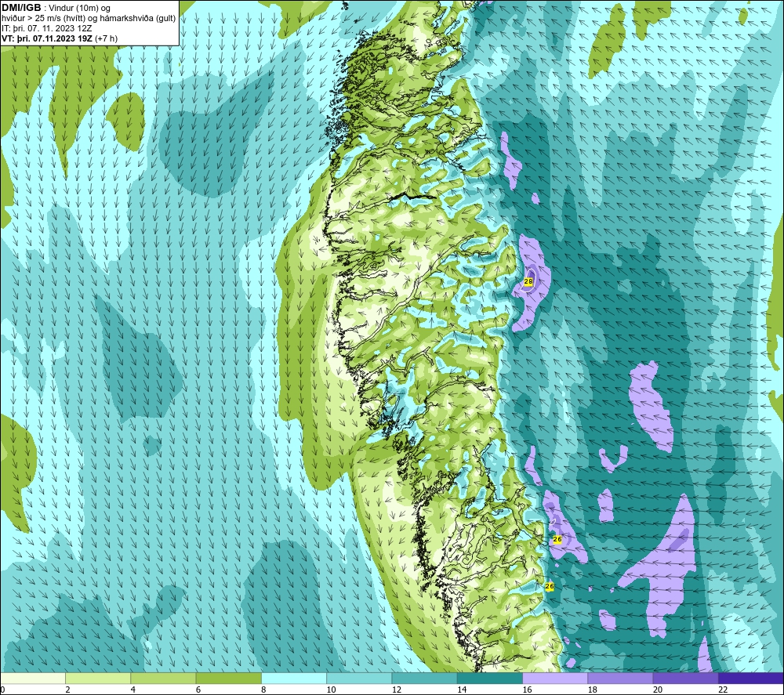Click the 14–16 m/s dark teal legend swatch
Viewport: 784px width, 695px height.
(x=489, y=678)
